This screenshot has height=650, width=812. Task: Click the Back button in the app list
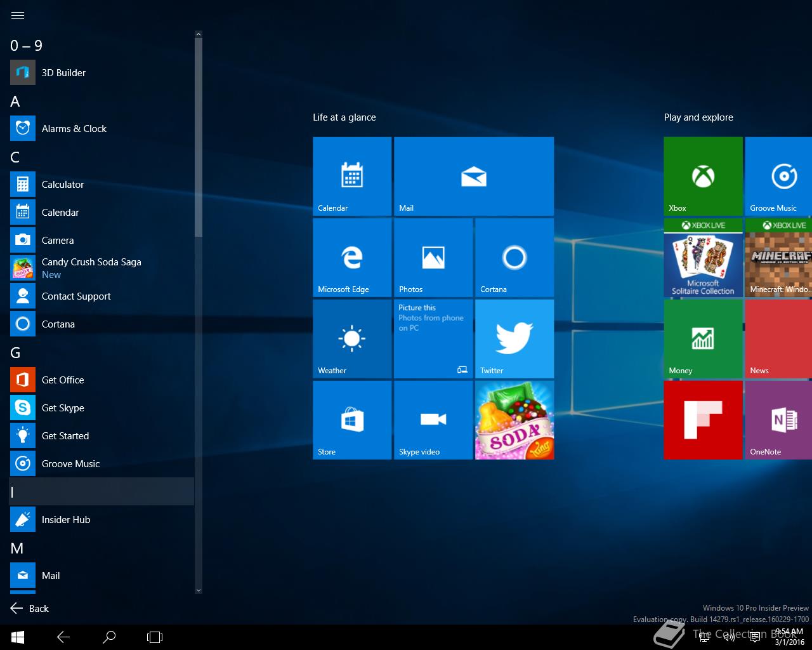click(x=30, y=608)
